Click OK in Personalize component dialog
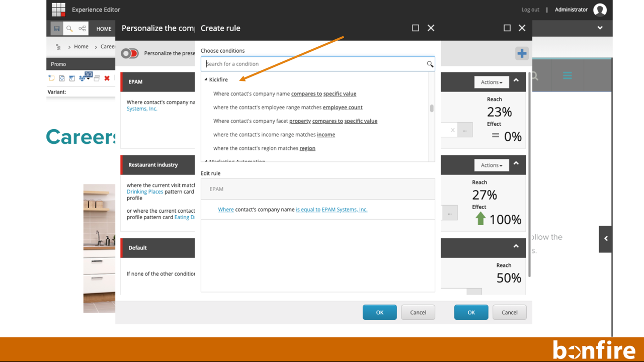644x362 pixels. pyautogui.click(x=471, y=312)
